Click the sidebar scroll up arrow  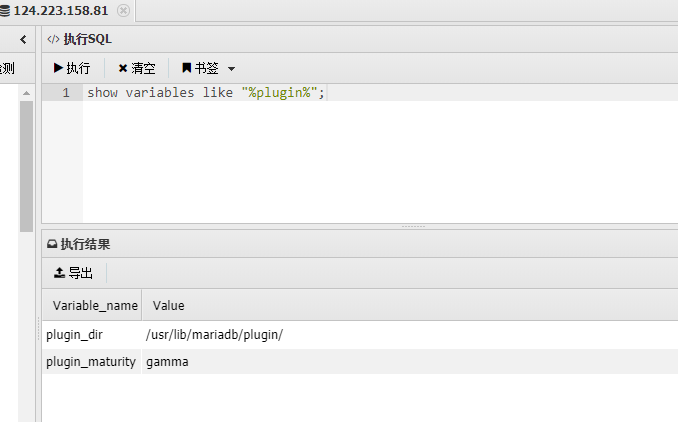coord(26,93)
